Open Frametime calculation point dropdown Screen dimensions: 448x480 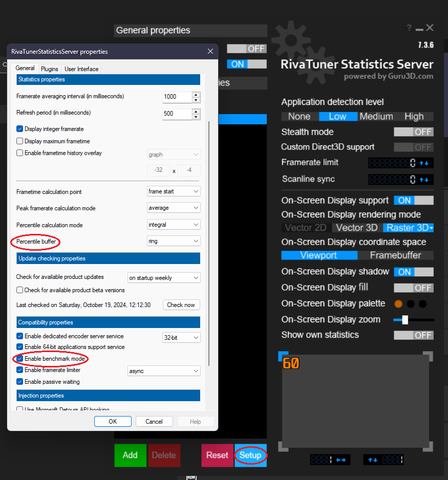pyautogui.click(x=174, y=191)
